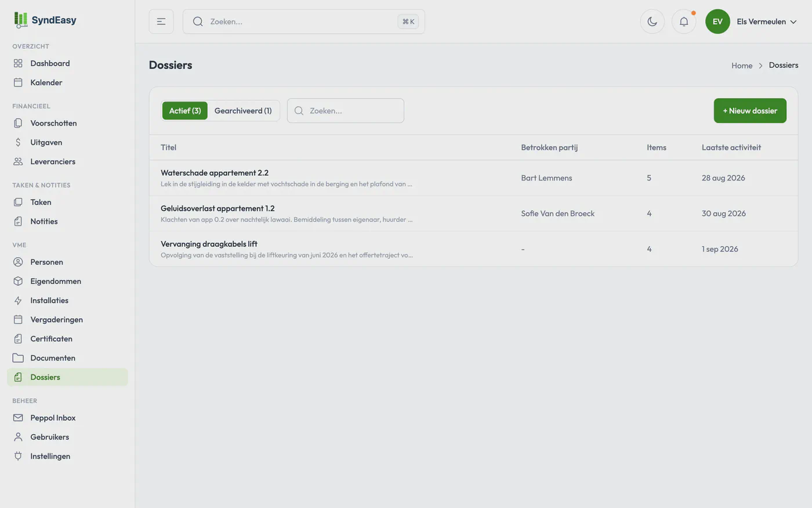Select the Installaties lightning icon
812x508 pixels.
[18, 300]
